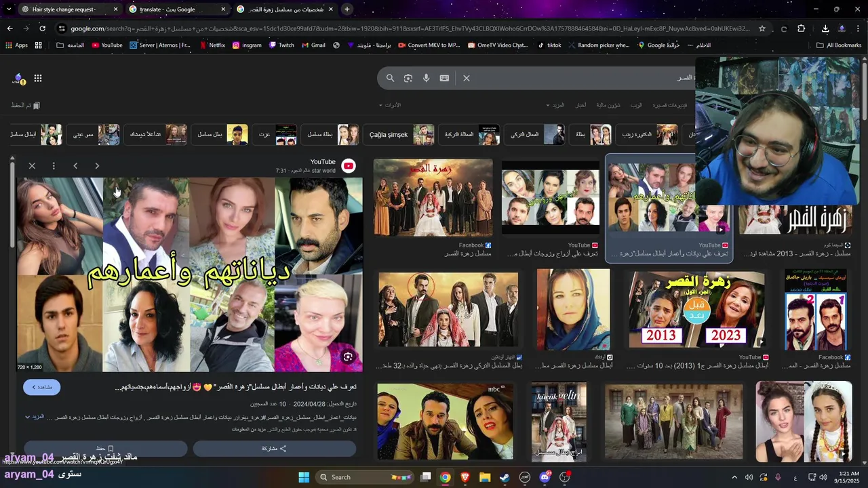Click the Google search magnifier icon
Screen dimensions: 868x488
click(390, 78)
